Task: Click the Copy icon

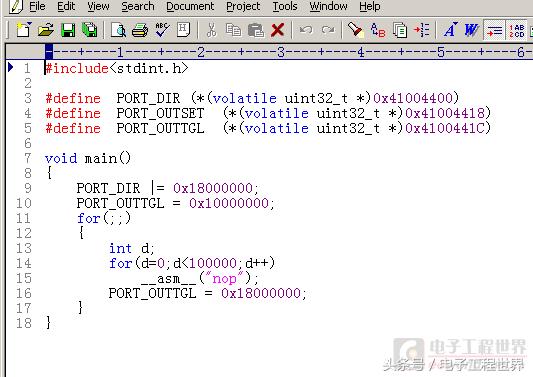Action: [234, 30]
